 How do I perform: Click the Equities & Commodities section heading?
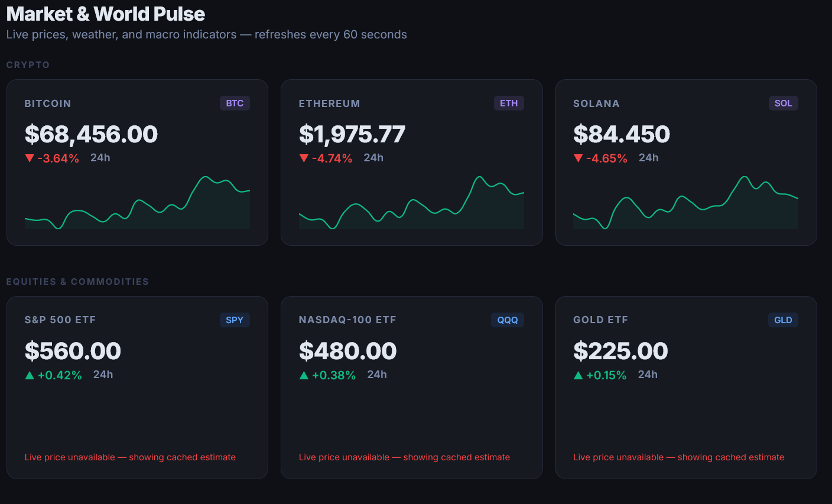click(77, 282)
